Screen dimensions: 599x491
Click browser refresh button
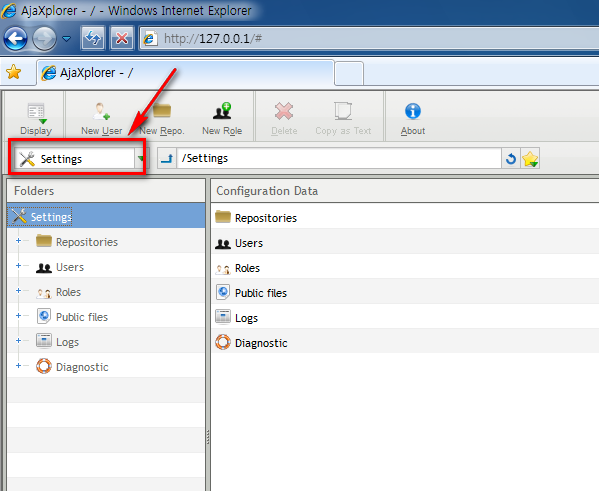93,38
